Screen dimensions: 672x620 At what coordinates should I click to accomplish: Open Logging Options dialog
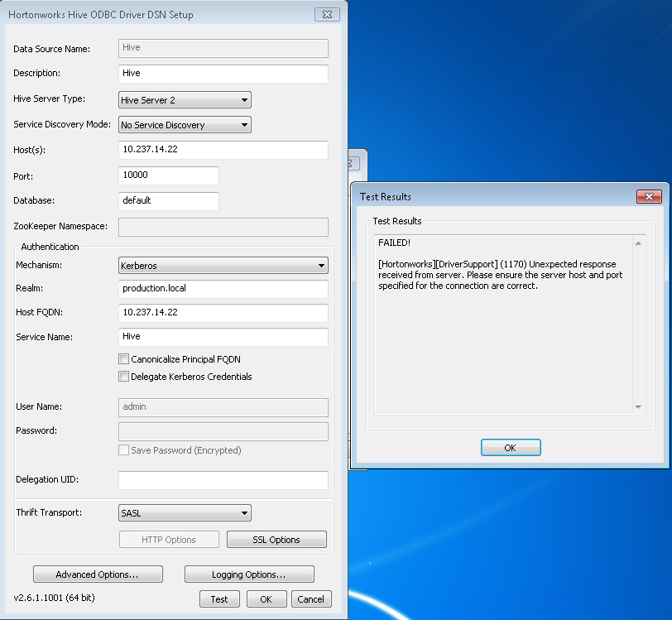(249, 574)
